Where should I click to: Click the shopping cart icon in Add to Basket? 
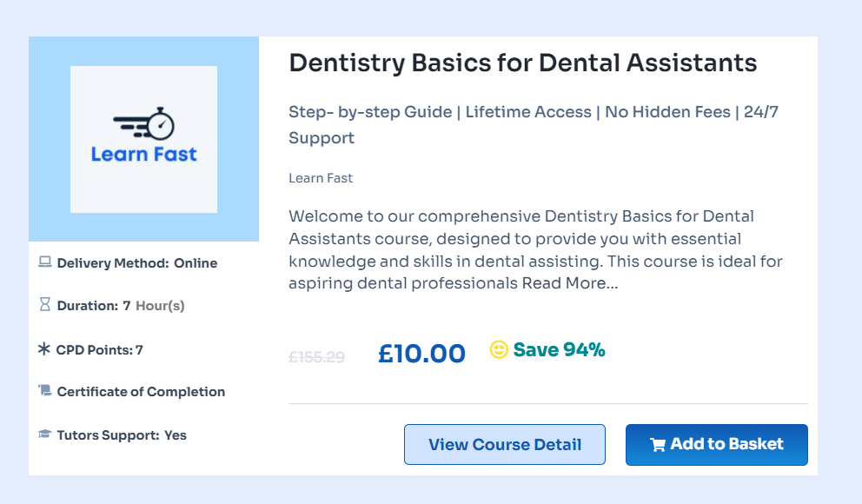click(658, 445)
